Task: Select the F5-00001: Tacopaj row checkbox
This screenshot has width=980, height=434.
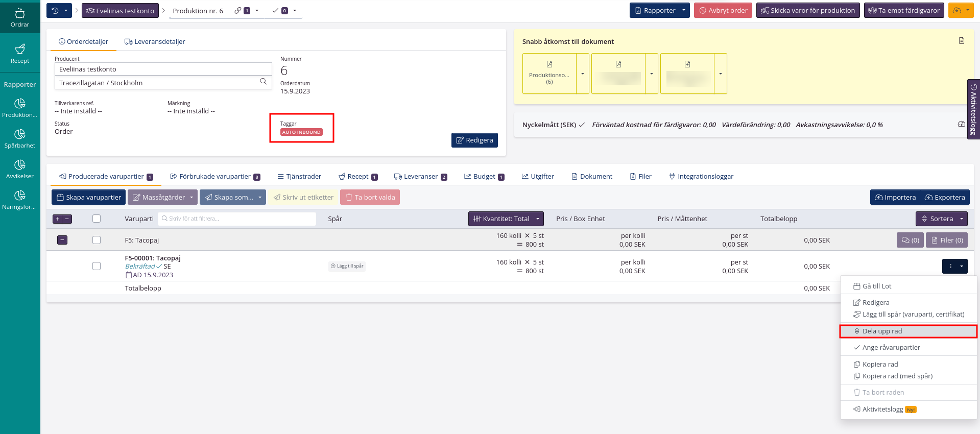Action: pyautogui.click(x=97, y=266)
